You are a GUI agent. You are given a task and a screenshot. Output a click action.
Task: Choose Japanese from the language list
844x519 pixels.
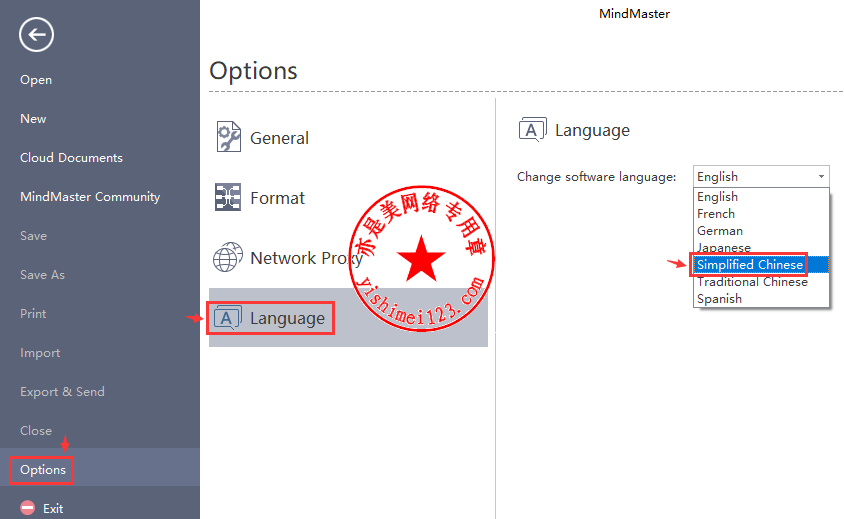761,248
